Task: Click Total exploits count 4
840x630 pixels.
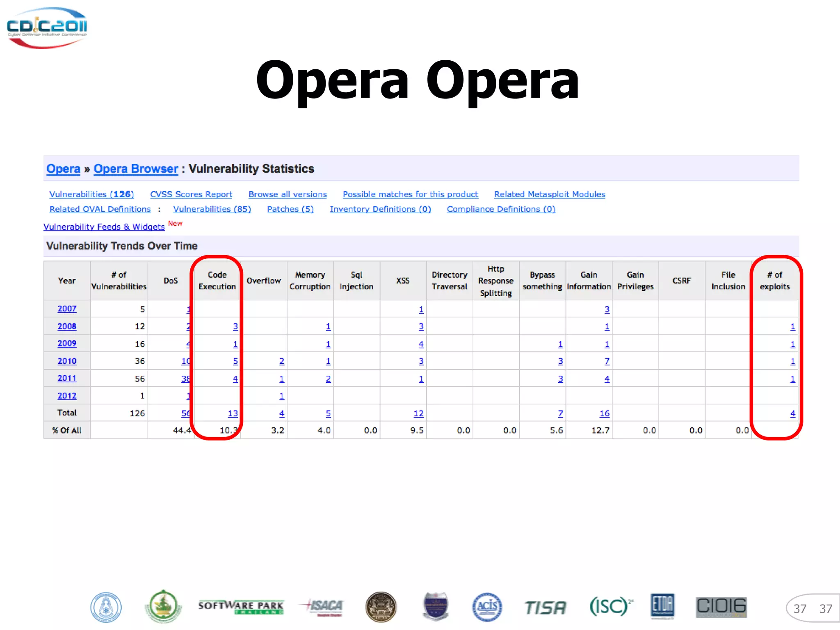Action: [x=793, y=413]
